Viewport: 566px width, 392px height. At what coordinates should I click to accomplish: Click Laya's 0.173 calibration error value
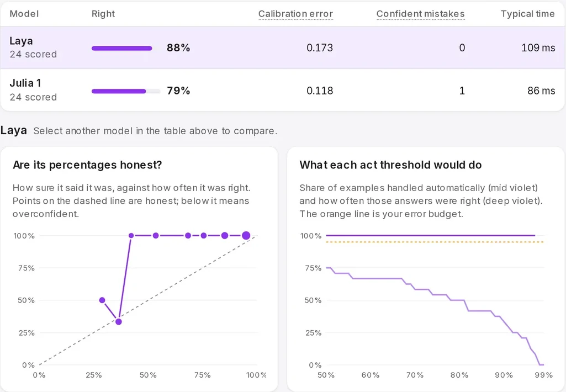pos(320,47)
